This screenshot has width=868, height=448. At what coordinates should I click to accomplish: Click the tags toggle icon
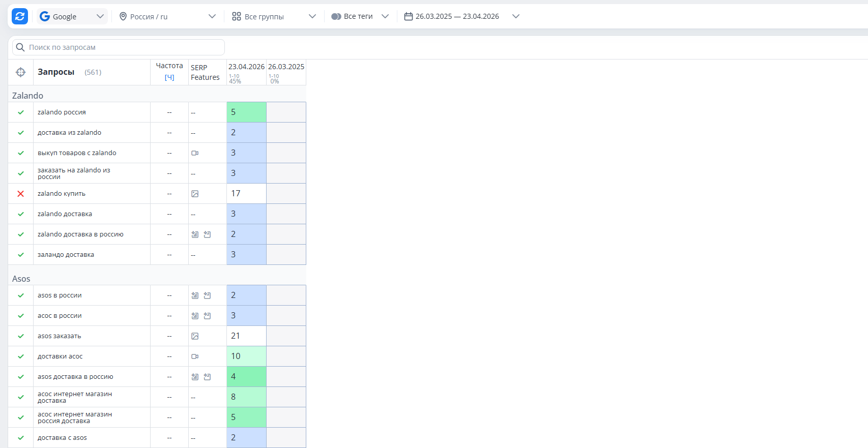point(336,16)
